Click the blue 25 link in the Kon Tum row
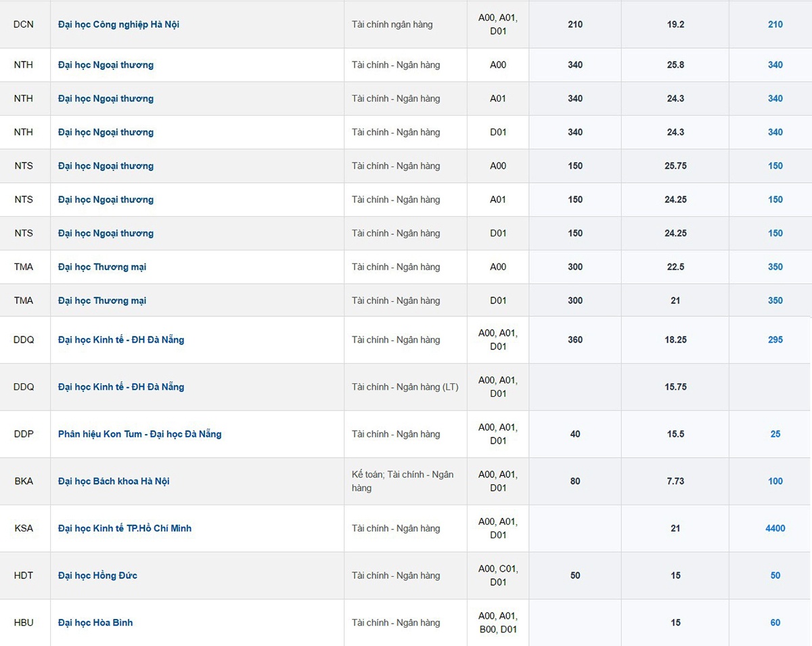Viewport: 812px width, 646px height. point(775,434)
